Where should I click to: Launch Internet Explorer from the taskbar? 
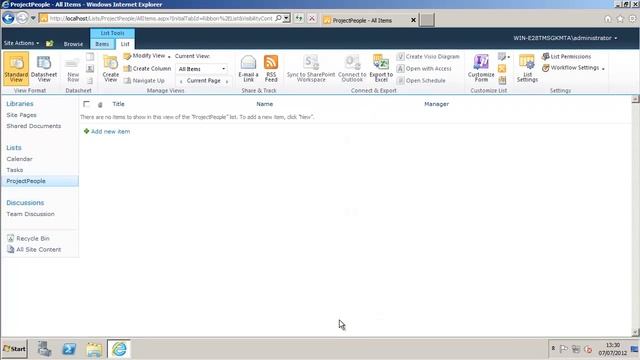[x=119, y=349]
